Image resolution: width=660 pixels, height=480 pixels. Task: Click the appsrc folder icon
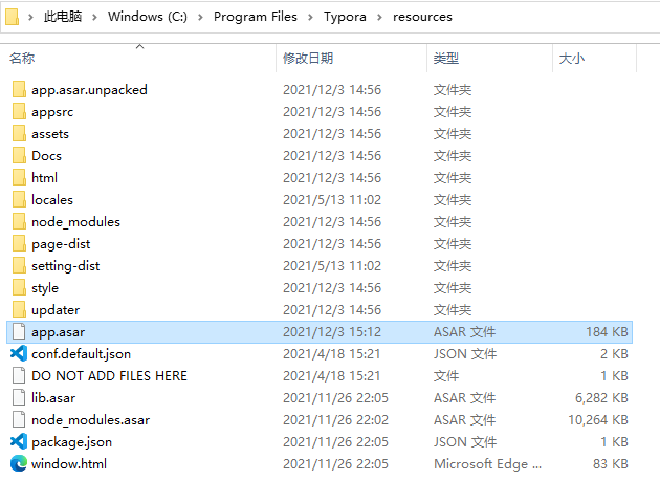pos(19,112)
